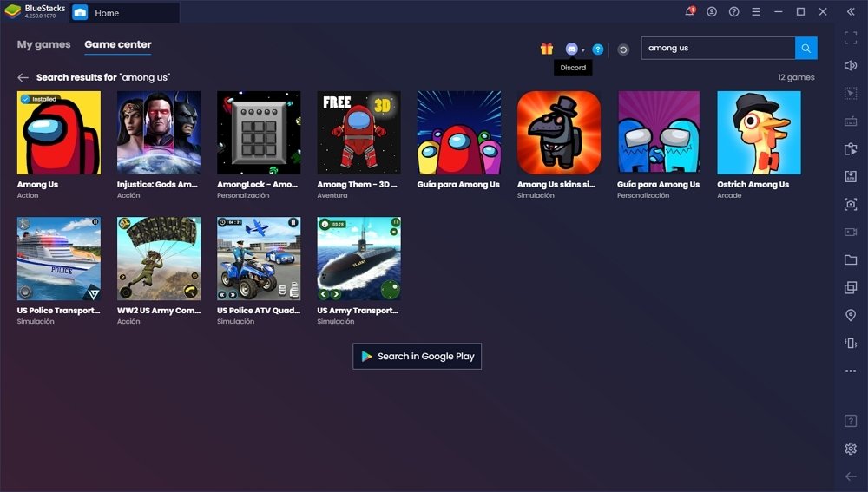Open the US Police ATV Quad thumbnail
868x492 pixels.
pyautogui.click(x=259, y=259)
